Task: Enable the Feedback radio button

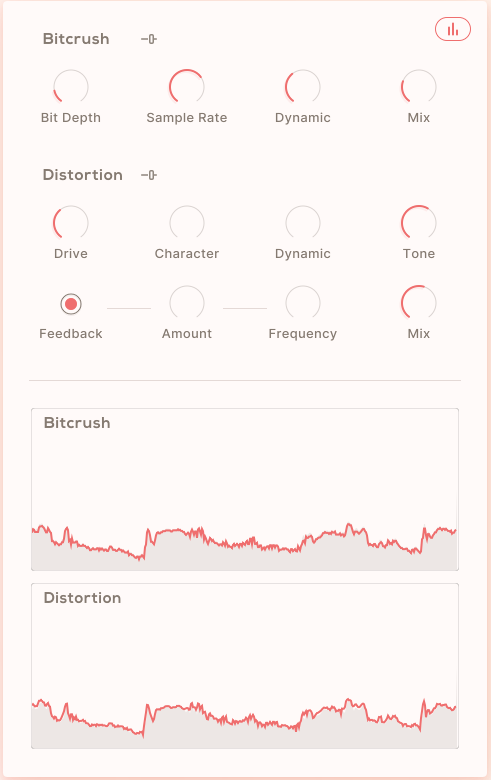Action: 71,303
